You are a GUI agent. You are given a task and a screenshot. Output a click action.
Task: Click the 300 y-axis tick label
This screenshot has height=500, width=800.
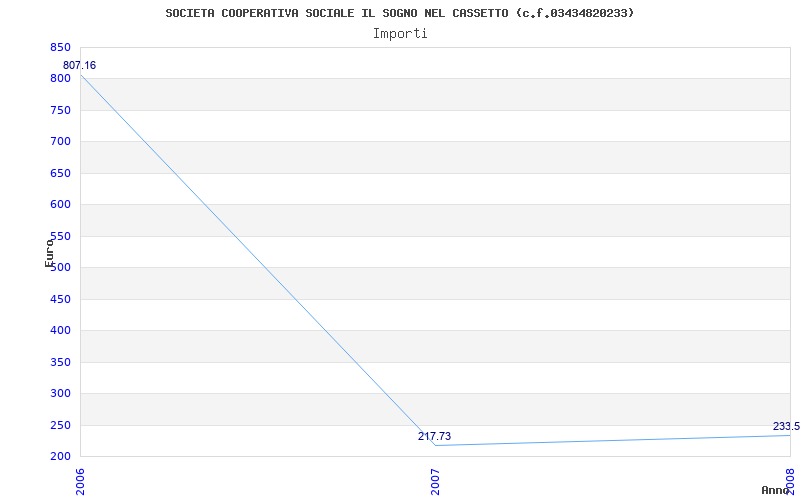click(60, 393)
